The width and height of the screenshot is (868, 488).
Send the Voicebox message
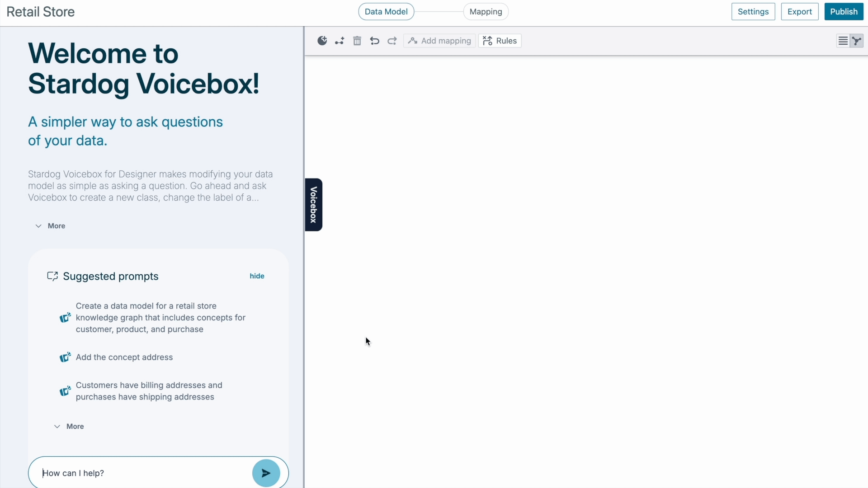tap(266, 473)
